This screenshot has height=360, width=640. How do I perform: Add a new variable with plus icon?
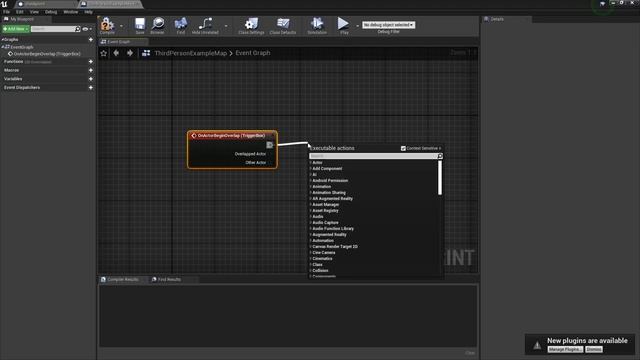pyautogui.click(x=91, y=79)
